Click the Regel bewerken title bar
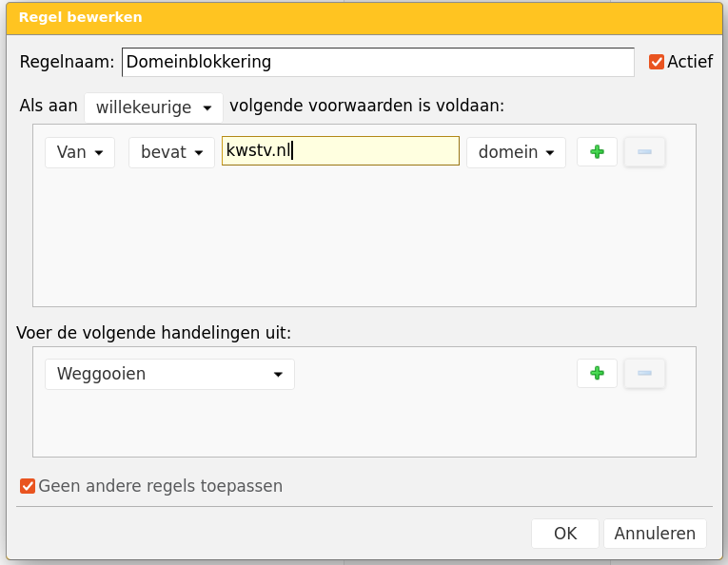This screenshot has width=728, height=565. click(x=364, y=18)
